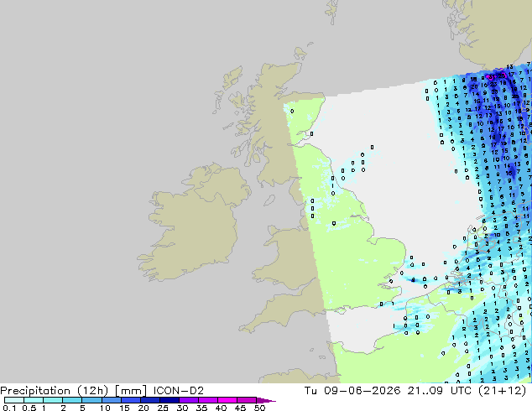Select the 1–2 mm pale turquoise swatch
This screenshot has width=532, height=411.
pyautogui.click(x=53, y=400)
